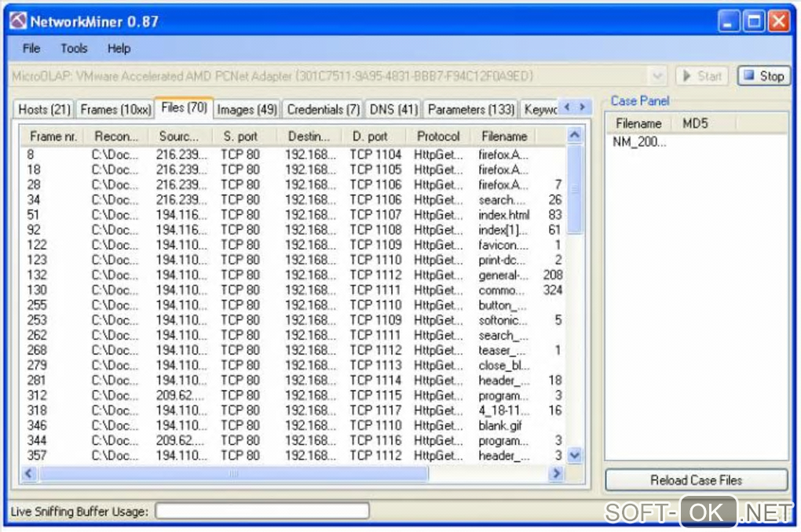
Task: Click the Case Panel Filename column header
Action: (x=638, y=123)
